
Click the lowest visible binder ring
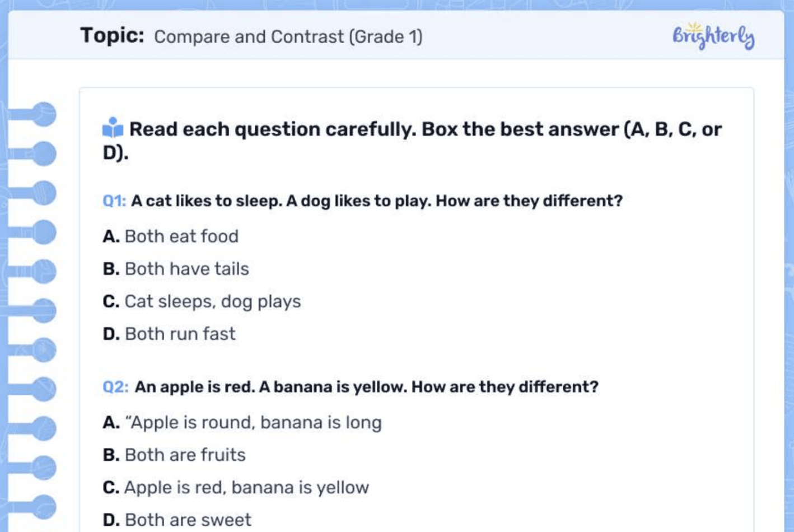tap(43, 506)
